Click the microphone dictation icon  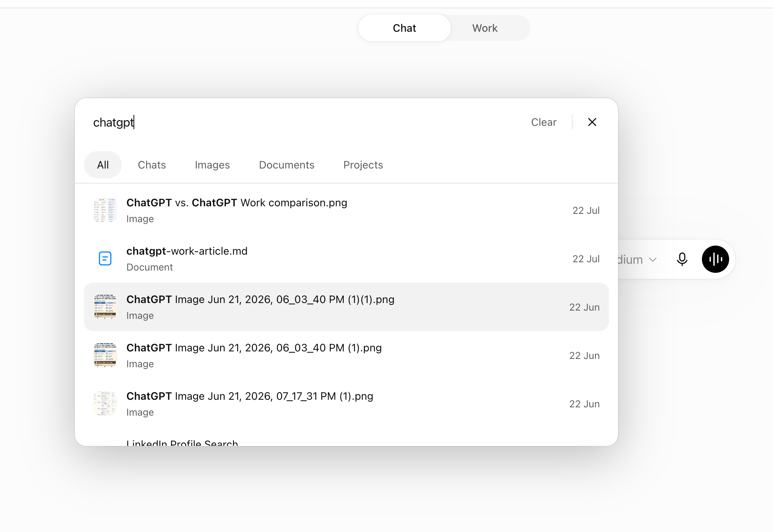(x=682, y=259)
